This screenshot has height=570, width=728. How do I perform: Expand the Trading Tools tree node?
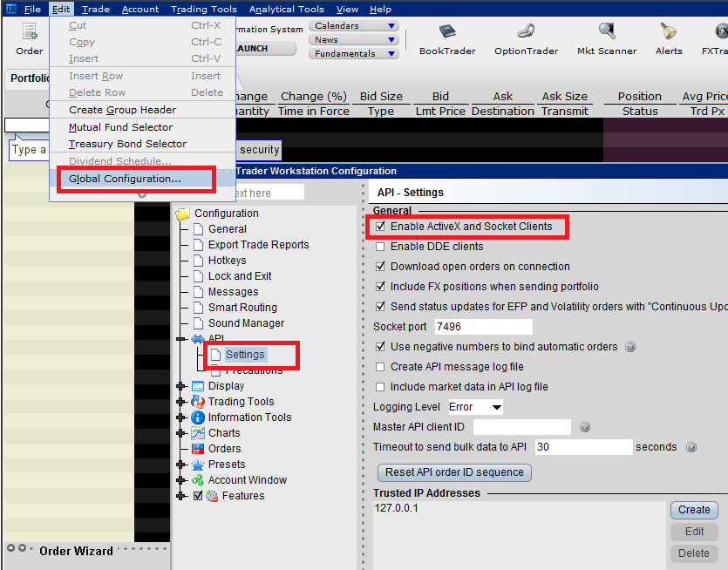point(181,402)
